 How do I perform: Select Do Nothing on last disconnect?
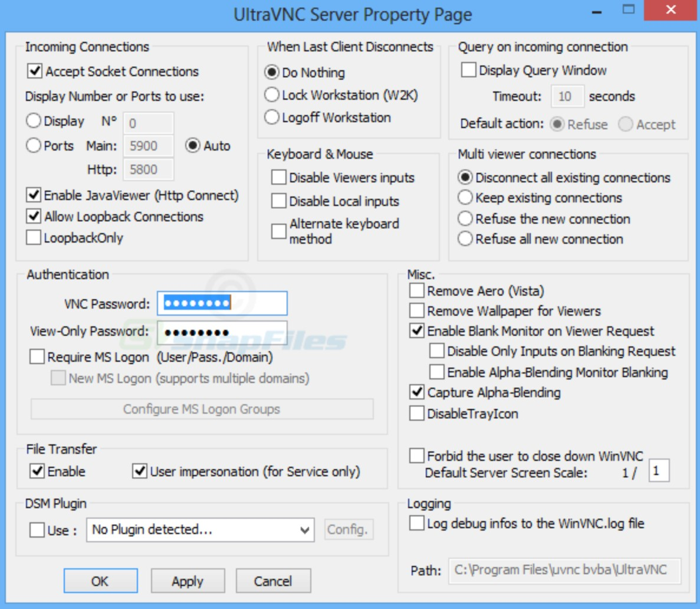coord(272,72)
